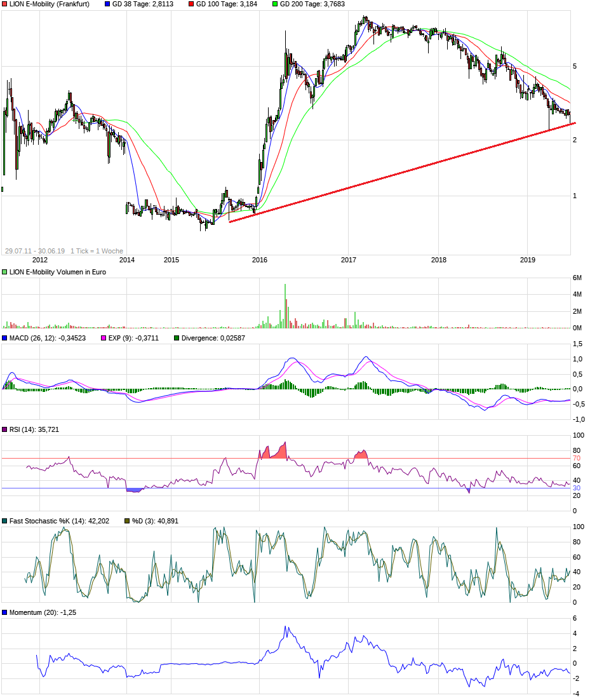This screenshot has height=700, width=597.
Task: Click the '%D (3): 40,891' label
Action: [155, 521]
